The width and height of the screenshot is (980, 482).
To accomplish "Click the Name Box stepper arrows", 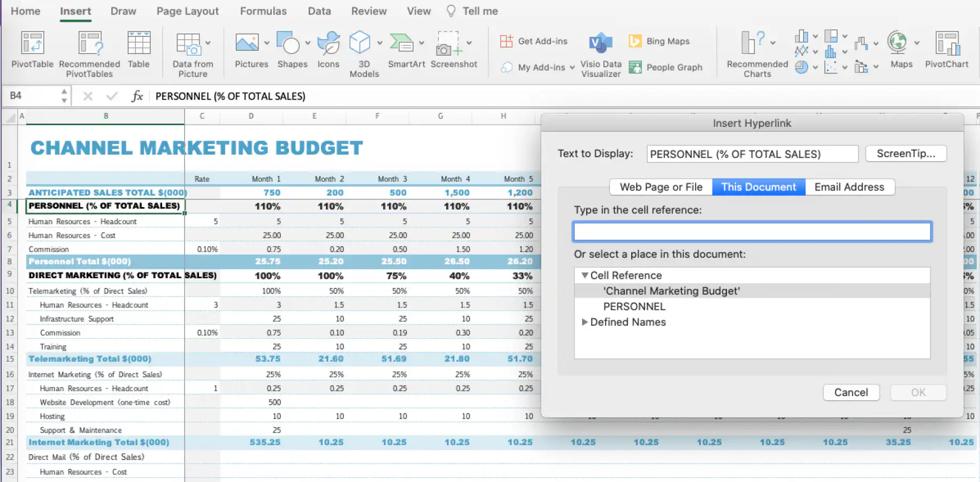I will click(x=64, y=96).
